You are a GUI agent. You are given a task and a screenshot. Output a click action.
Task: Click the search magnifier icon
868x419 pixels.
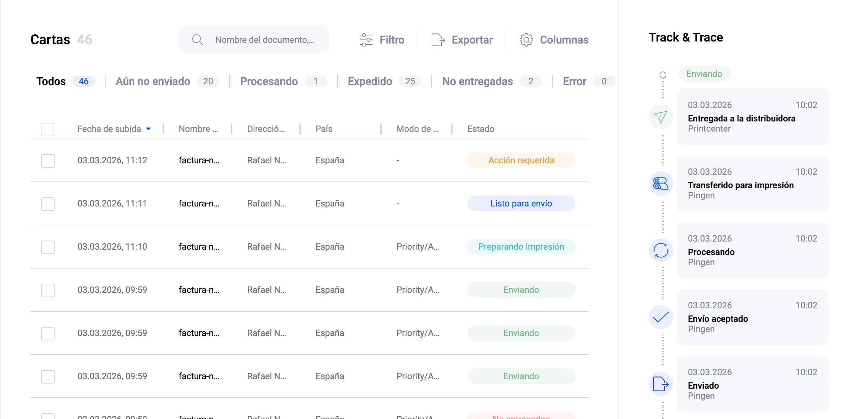click(198, 39)
